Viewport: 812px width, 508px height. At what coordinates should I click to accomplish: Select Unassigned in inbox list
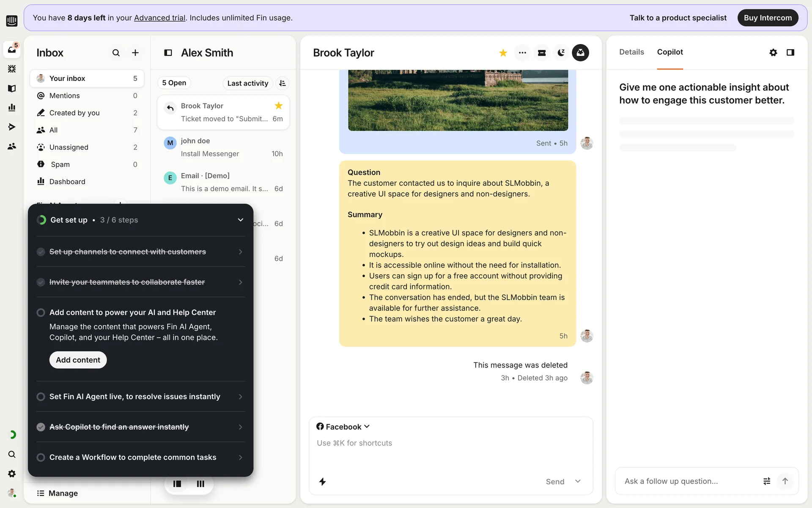click(x=69, y=147)
